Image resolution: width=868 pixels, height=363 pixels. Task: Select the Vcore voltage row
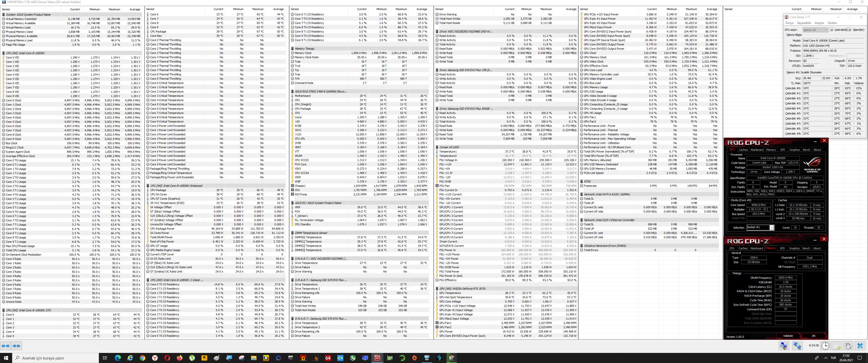[x=359, y=117]
